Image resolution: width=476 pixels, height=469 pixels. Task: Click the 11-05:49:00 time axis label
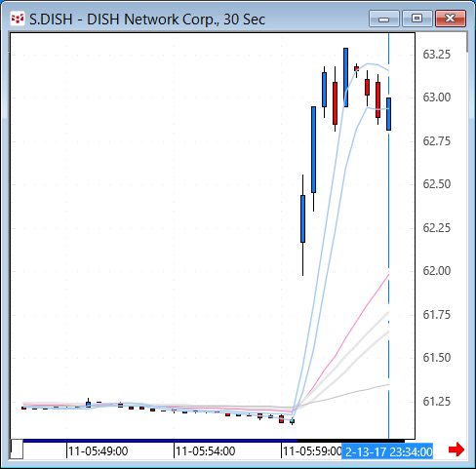98,451
